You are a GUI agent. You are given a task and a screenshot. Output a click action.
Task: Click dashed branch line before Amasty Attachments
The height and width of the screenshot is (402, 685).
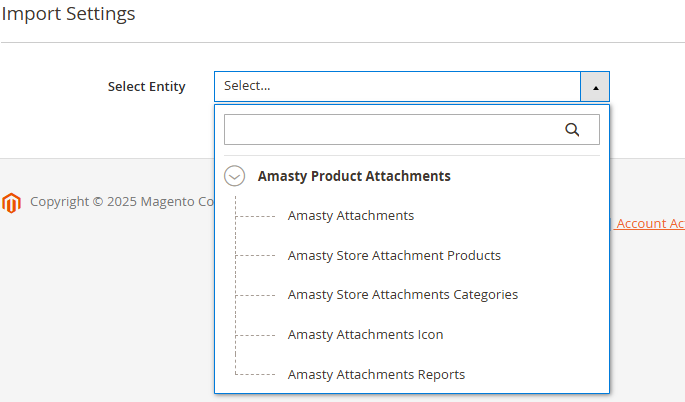[x=256, y=216]
